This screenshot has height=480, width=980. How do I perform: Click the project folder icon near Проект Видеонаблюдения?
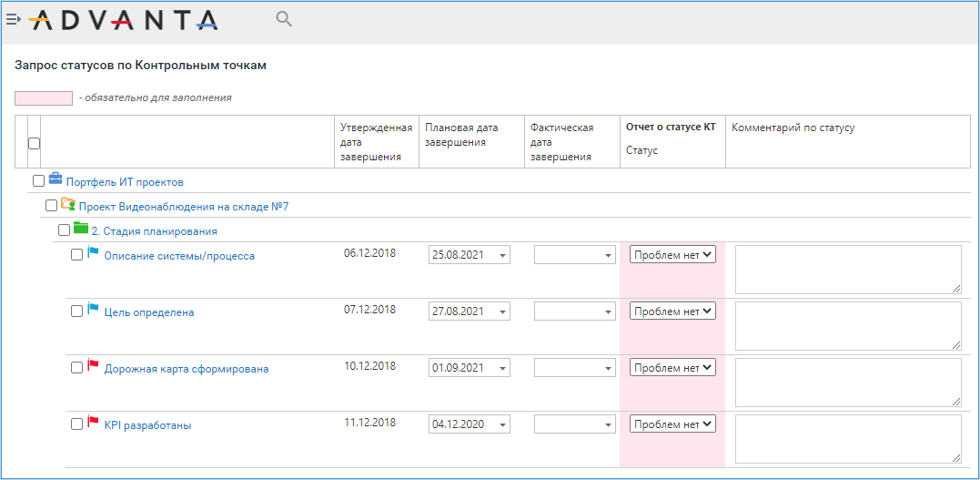(x=68, y=203)
